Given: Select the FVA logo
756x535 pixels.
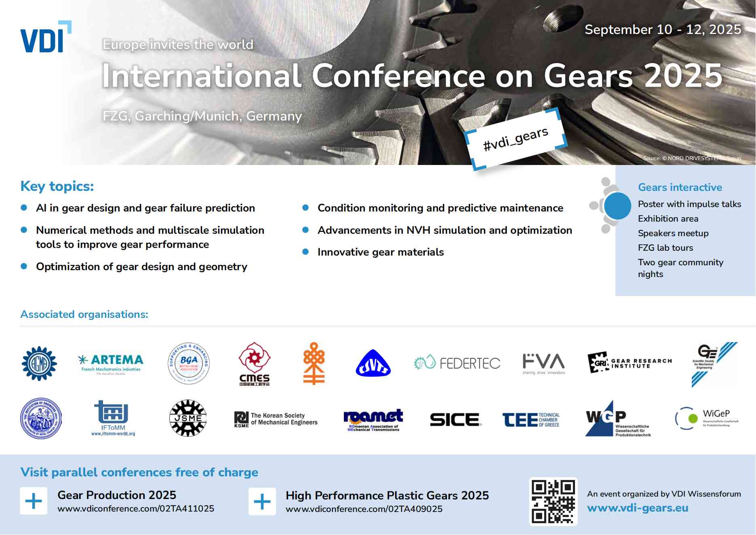Looking at the screenshot, I should tap(543, 363).
